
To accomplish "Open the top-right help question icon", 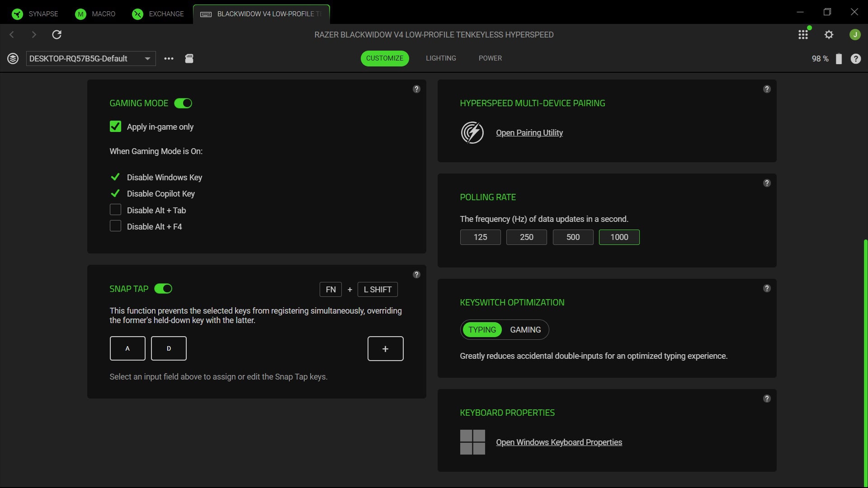I will (x=856, y=59).
